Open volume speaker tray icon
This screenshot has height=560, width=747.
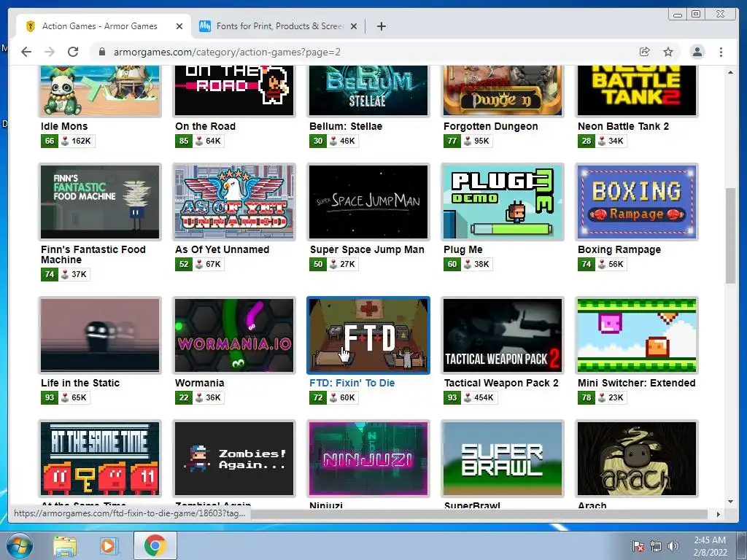point(673,546)
